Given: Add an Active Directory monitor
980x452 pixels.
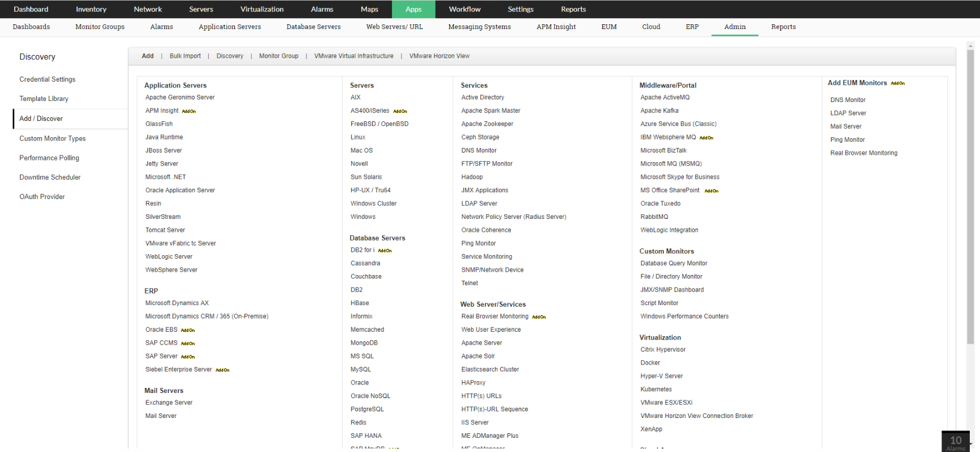Looking at the screenshot, I should tap(483, 98).
